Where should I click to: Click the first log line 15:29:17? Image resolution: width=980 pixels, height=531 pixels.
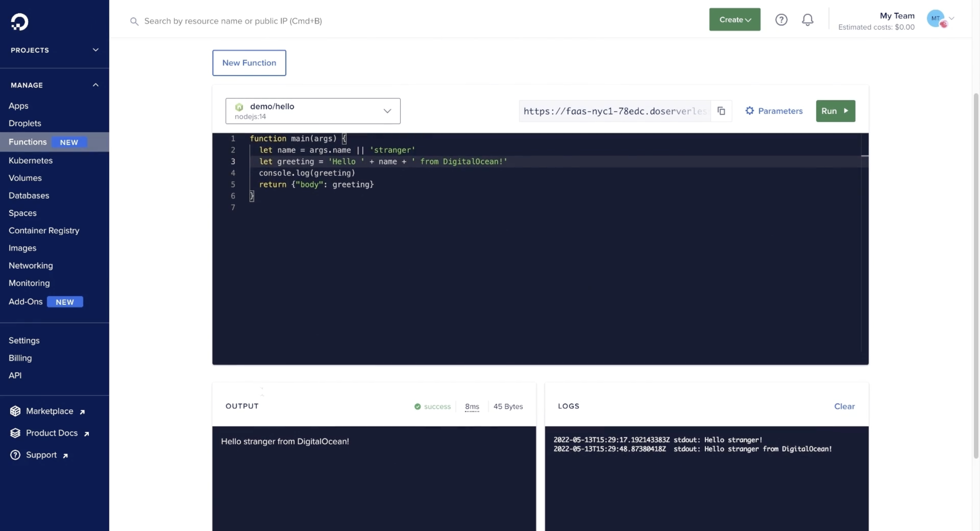pyautogui.click(x=658, y=440)
